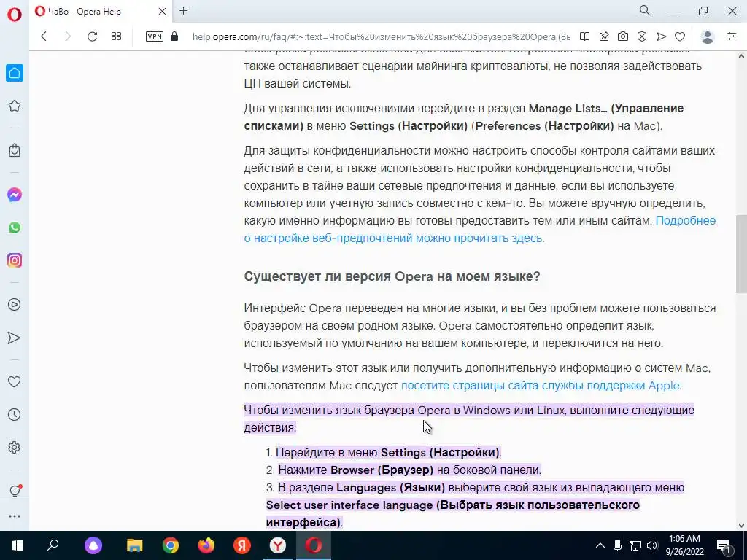This screenshot has height=560, width=747.
Task: Open My Flow paper plane in the sidebar
Action: [x=15, y=338]
